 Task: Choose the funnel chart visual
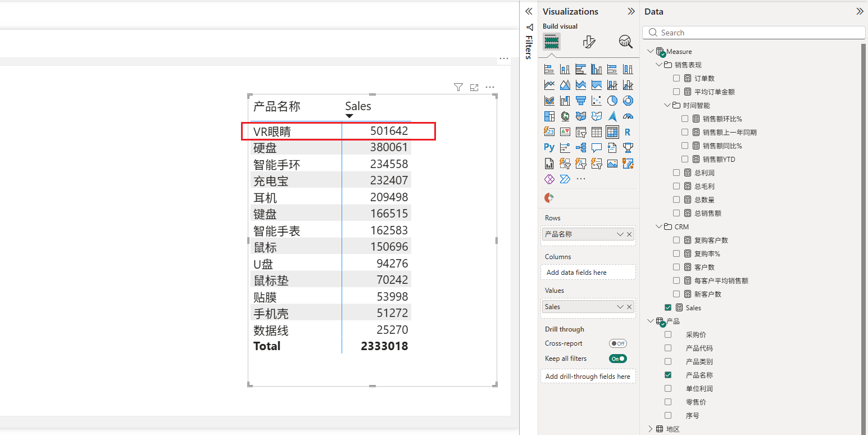[581, 101]
